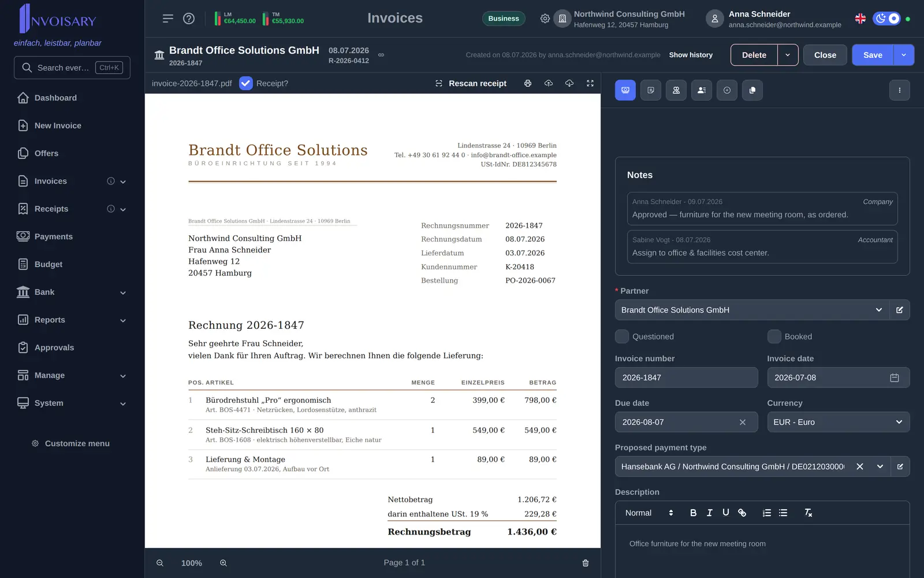The image size is (924, 578).
Task: Print the receipt with the printer icon
Action: tap(528, 83)
